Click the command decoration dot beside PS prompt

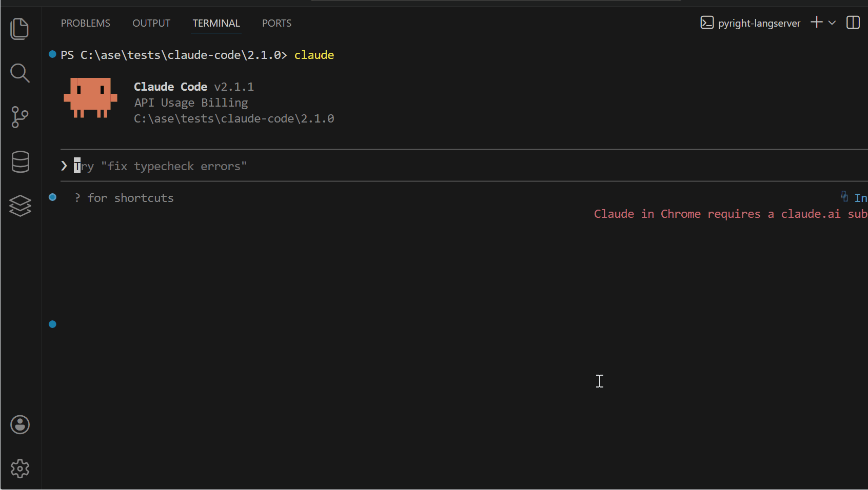point(52,54)
